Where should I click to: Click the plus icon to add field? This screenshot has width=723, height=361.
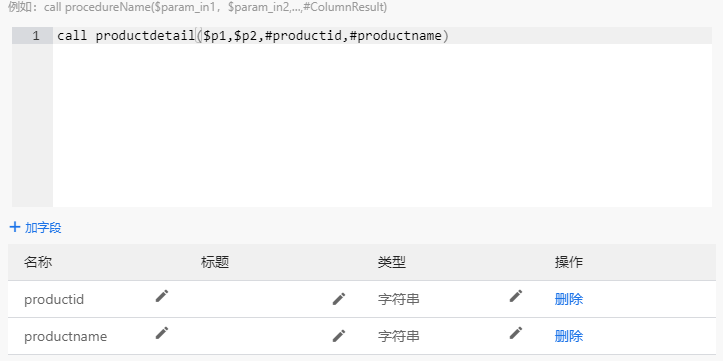pyautogui.click(x=15, y=227)
